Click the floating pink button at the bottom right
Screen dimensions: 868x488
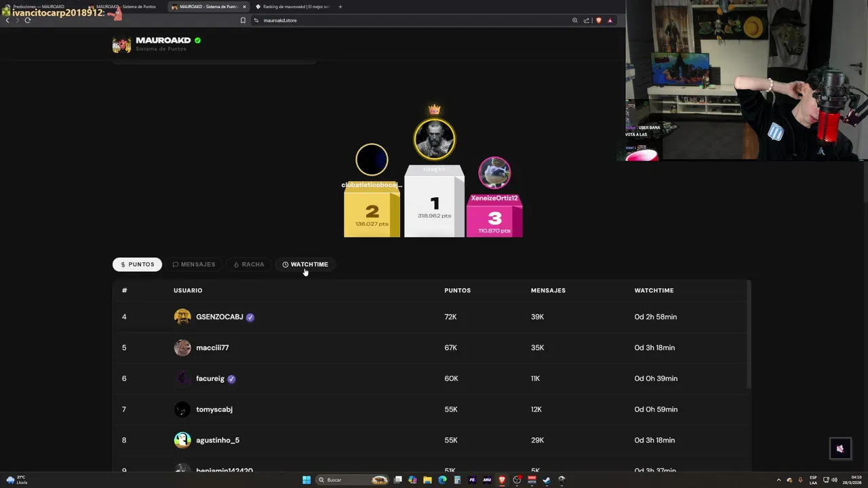[840, 448]
